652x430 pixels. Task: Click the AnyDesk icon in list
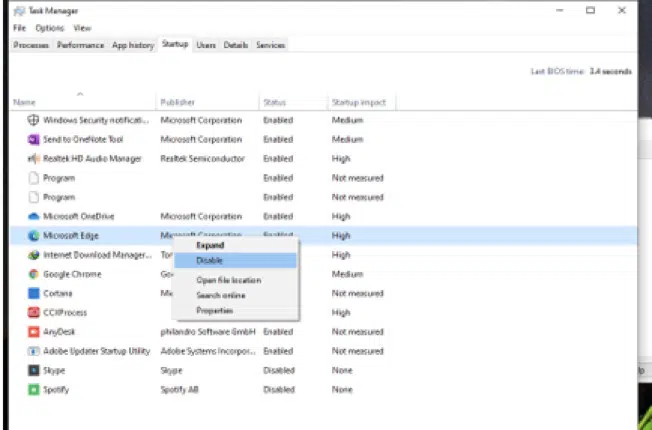tap(33, 331)
